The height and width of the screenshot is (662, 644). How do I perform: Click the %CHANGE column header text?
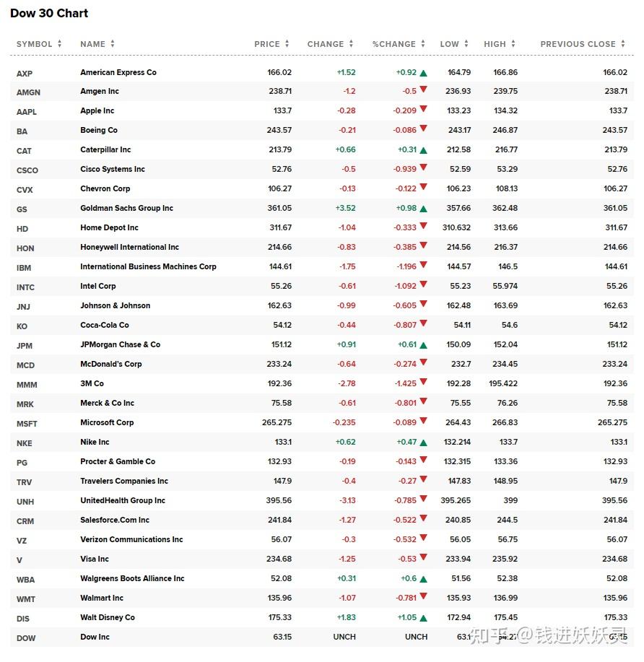click(393, 44)
